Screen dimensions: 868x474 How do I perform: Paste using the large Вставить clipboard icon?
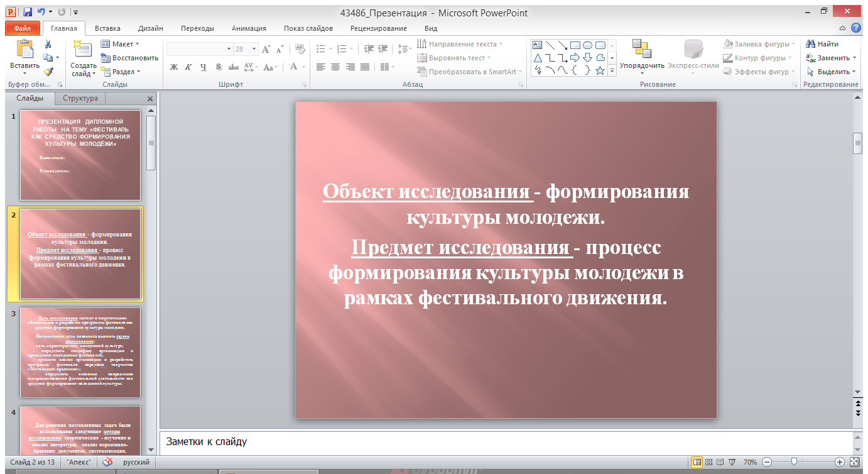point(25,49)
